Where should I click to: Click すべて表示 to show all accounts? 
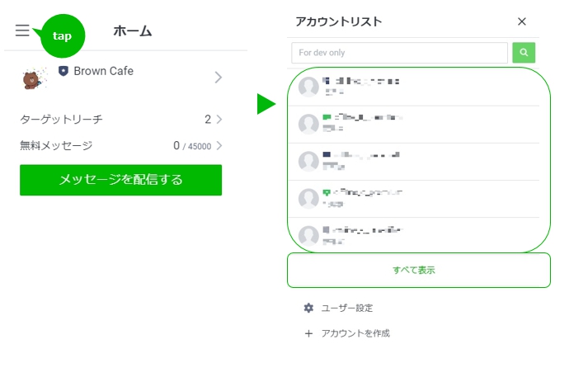418,270
